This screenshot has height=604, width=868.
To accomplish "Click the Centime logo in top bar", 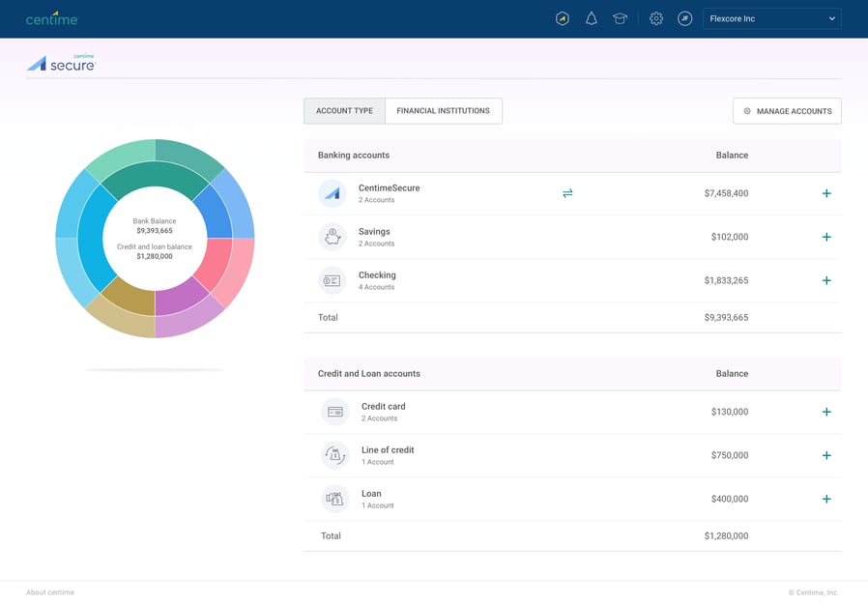I will 52,18.
